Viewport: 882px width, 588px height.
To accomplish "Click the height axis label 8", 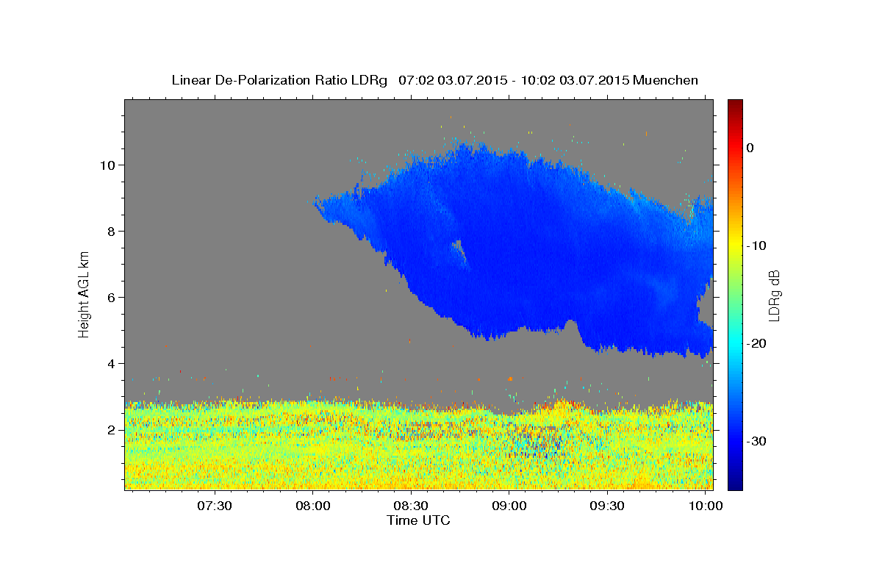I will point(110,231).
